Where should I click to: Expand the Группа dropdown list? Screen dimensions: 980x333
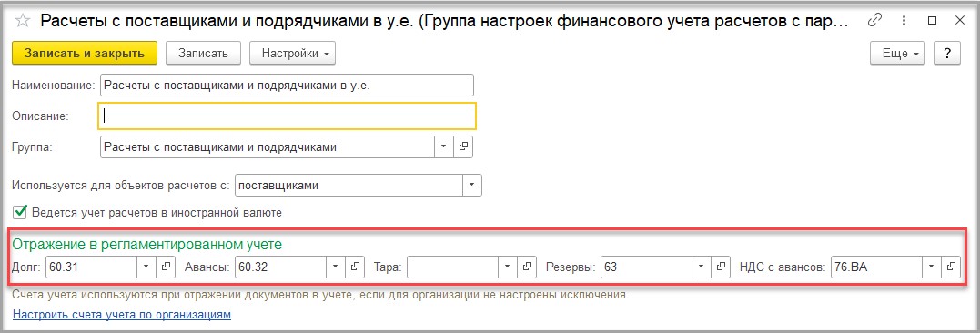tap(444, 146)
